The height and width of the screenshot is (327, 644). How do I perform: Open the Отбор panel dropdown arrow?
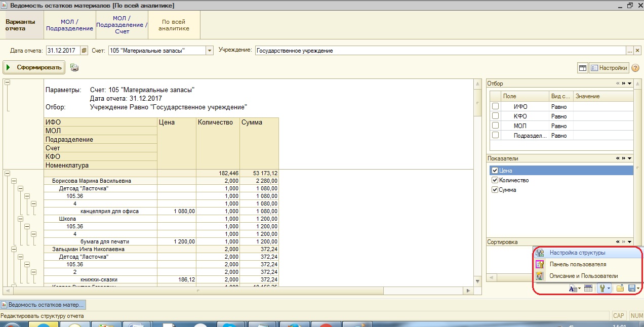point(630,84)
